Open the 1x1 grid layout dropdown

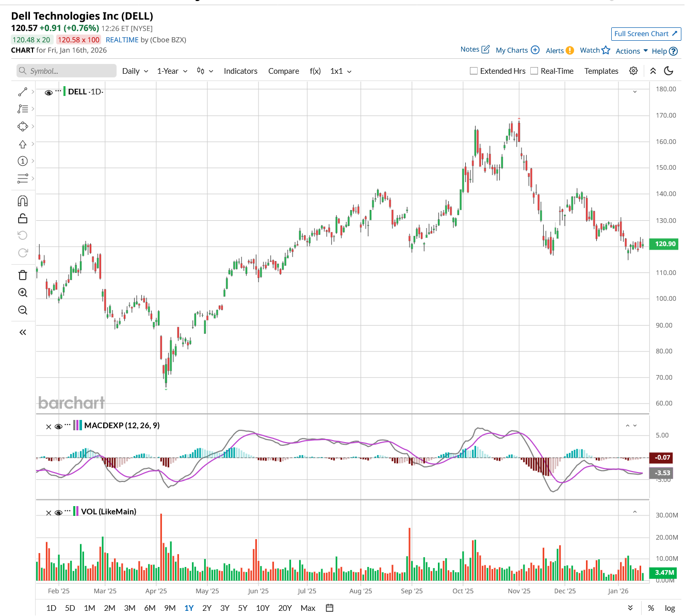pos(341,71)
